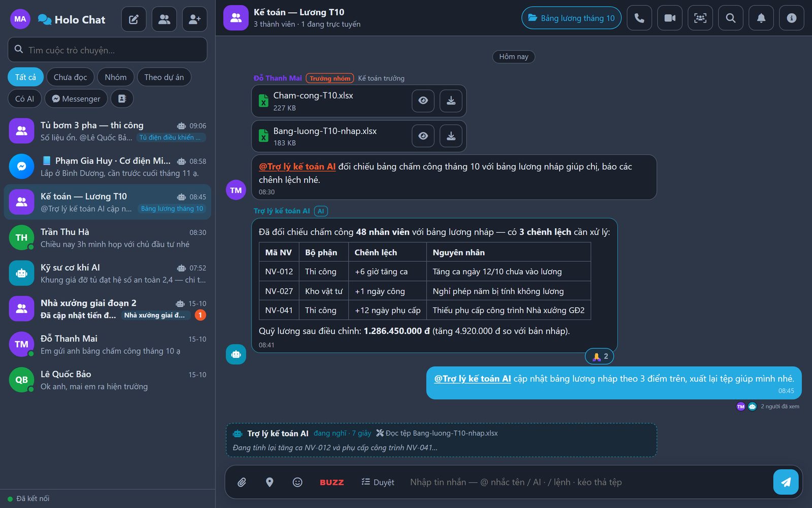Click the message input field

(586, 482)
